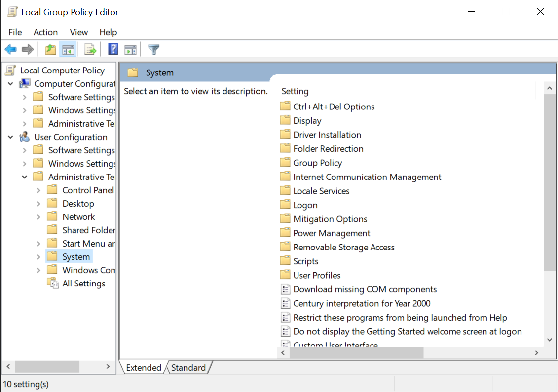
Task: Click the Do not display Getting Started policy icon
Action: [285, 331]
